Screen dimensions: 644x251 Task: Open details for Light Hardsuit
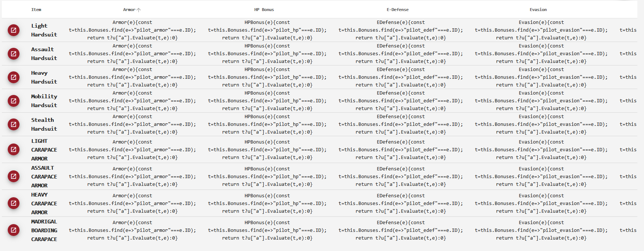pos(14,30)
